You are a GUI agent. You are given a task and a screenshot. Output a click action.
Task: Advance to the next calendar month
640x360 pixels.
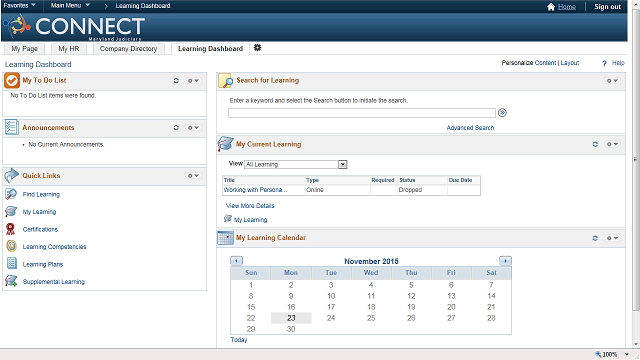pyautogui.click(x=505, y=261)
